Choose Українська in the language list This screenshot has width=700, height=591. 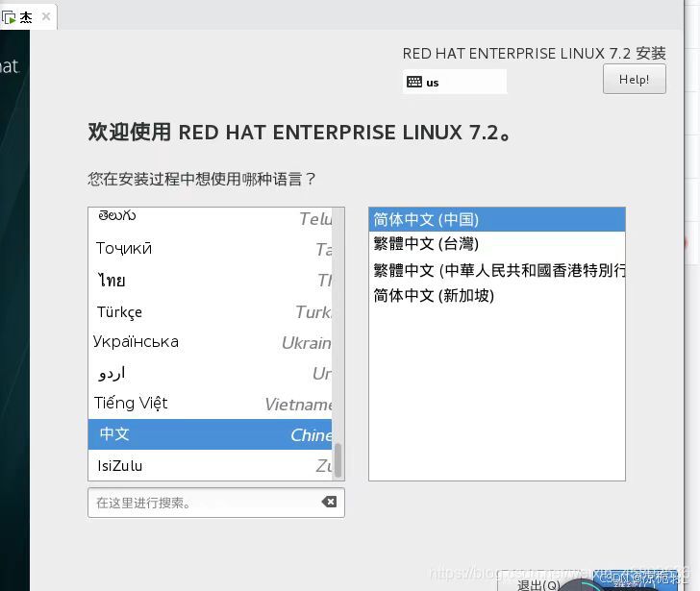click(x=210, y=342)
